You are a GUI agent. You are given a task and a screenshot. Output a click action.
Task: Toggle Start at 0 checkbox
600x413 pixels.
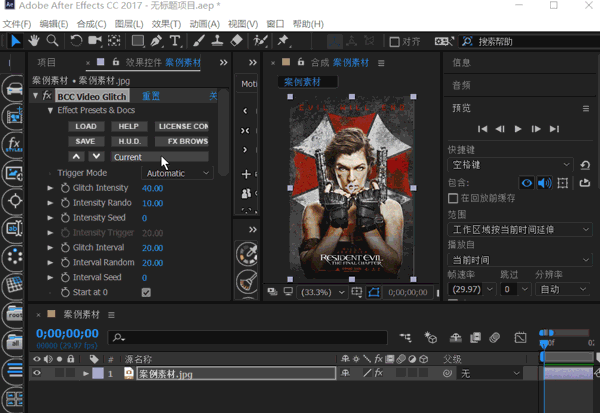click(146, 292)
